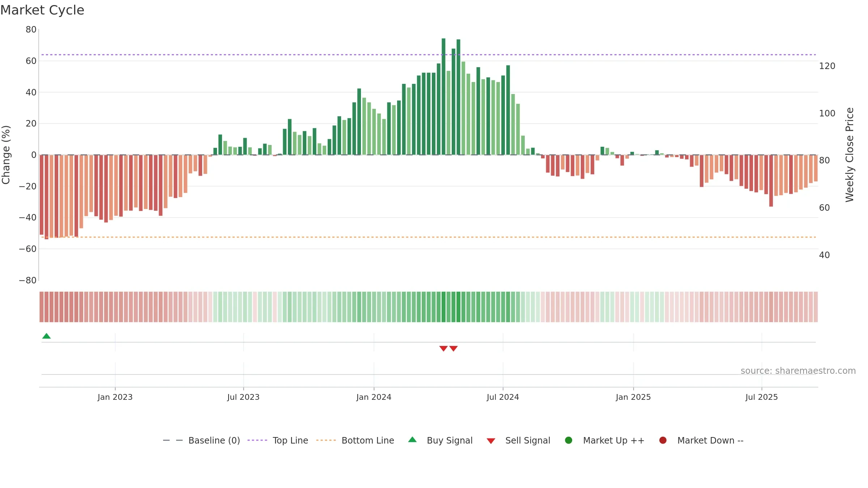Click the Jan 2023 axis label
Image resolution: width=868 pixels, height=488 pixels.
[x=115, y=397]
